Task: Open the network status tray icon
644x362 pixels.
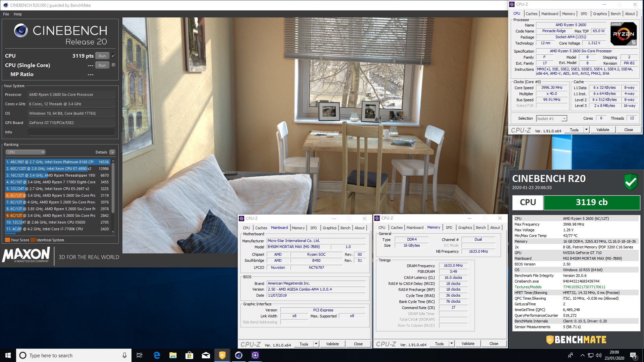Action: point(590,355)
